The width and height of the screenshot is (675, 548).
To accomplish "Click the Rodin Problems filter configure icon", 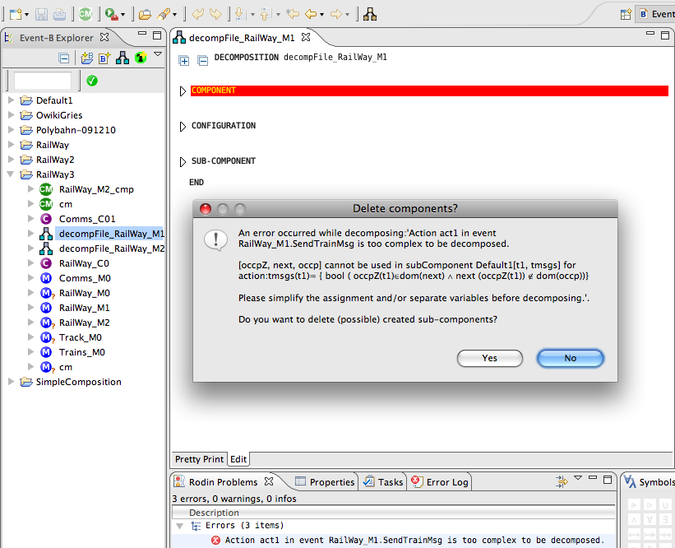I will [x=561, y=481].
